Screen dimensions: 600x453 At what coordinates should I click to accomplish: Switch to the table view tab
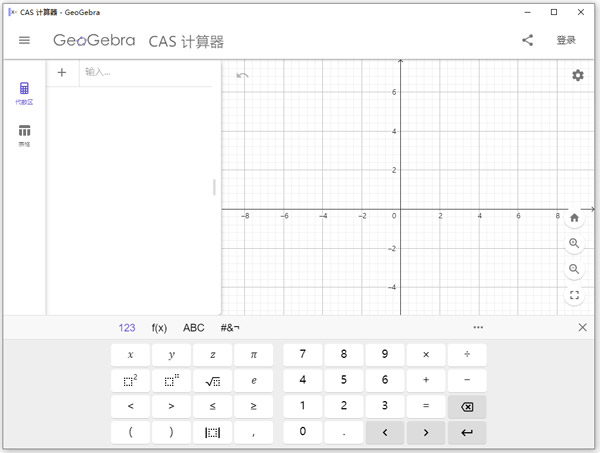pos(24,135)
